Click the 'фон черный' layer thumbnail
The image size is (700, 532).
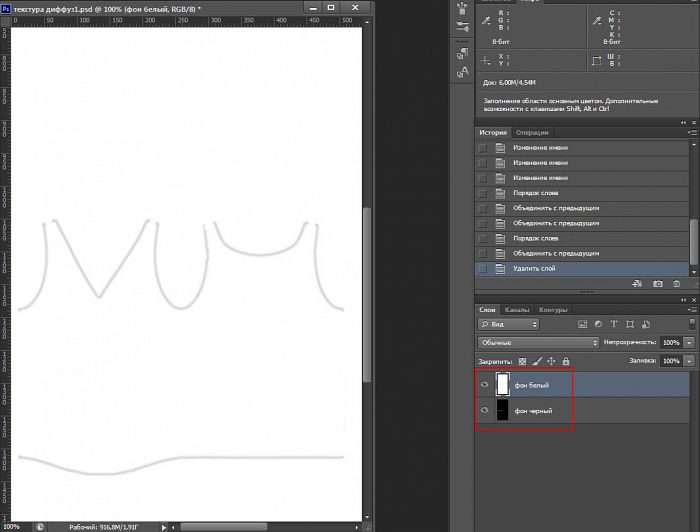click(504, 410)
